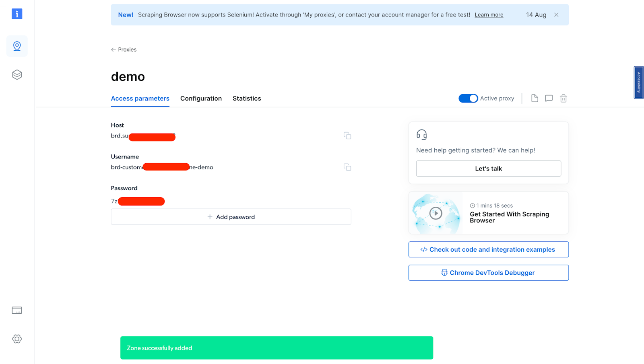The image size is (644, 364).
Task: Click the New! label in banner
Action: (126, 15)
